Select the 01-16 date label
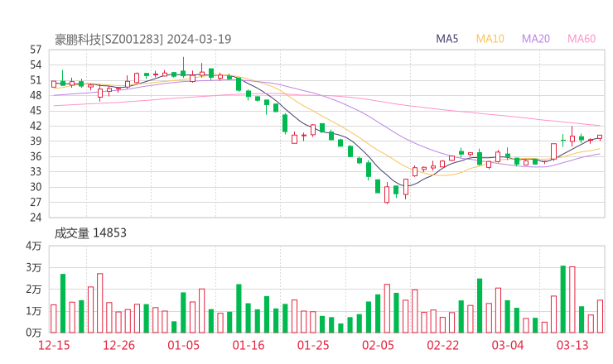Screen dimensions: 613x364 click(249, 345)
